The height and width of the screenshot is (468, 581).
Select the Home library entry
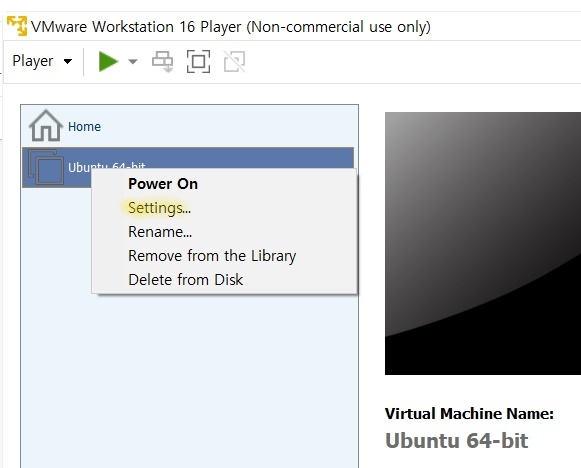point(187,126)
